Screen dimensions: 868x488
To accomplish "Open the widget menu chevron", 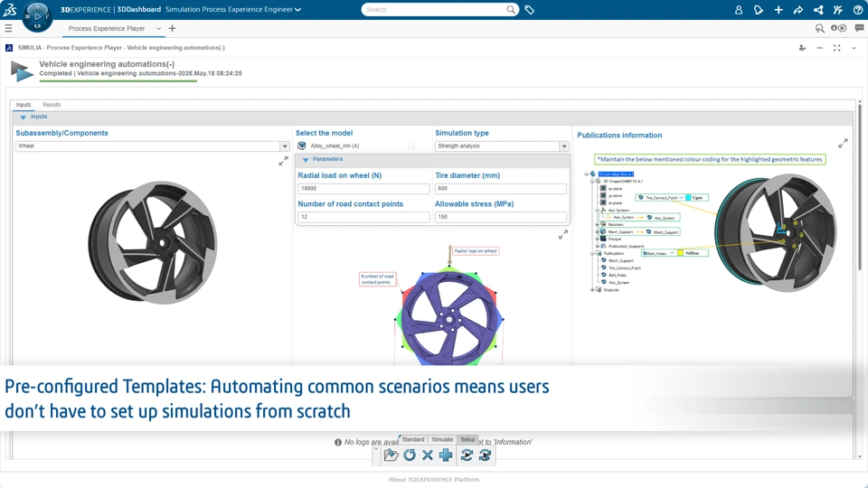I will pyautogui.click(x=854, y=48).
